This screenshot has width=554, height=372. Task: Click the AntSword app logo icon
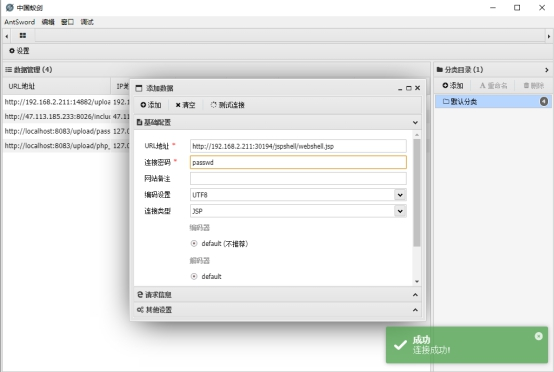click(x=10, y=7)
